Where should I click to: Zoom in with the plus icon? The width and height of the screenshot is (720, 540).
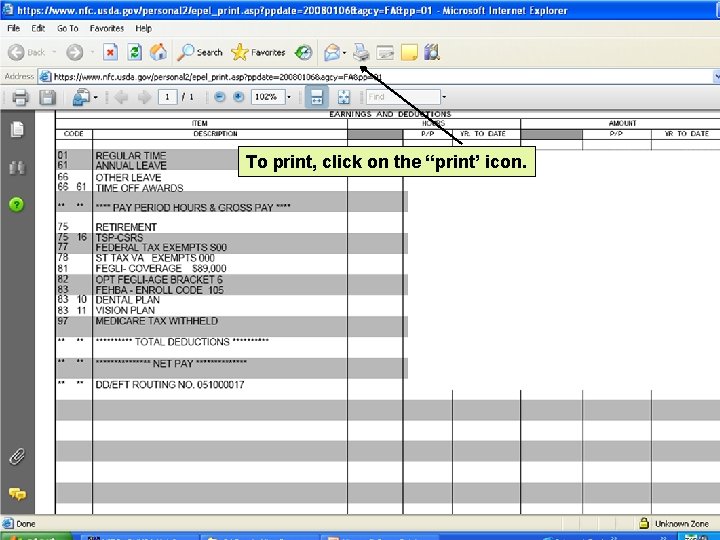(238, 97)
